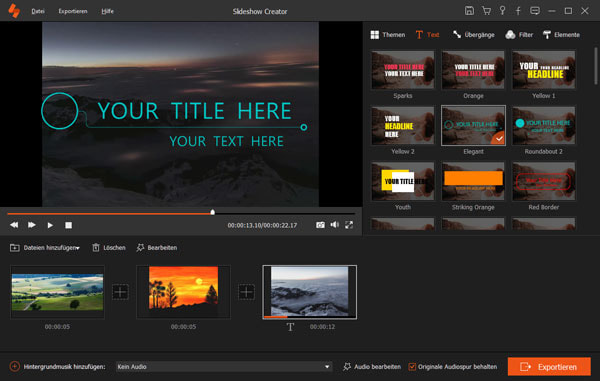Add transition between first and second clip

click(120, 292)
